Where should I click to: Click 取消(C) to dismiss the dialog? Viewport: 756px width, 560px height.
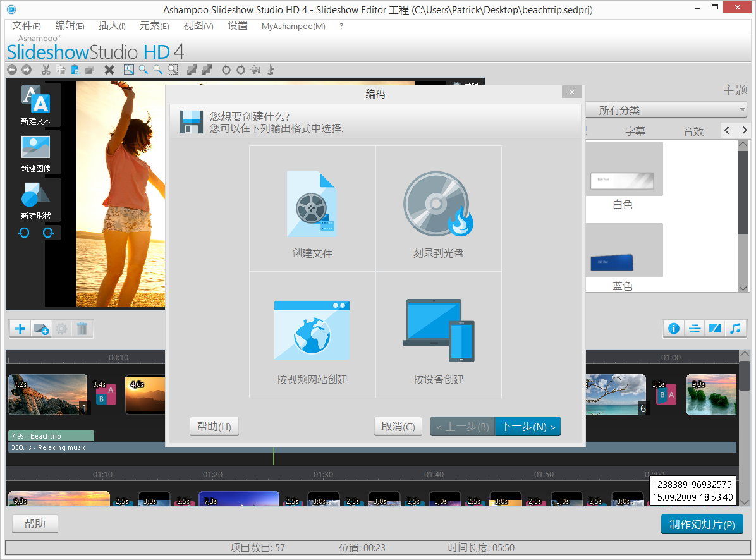click(x=398, y=426)
